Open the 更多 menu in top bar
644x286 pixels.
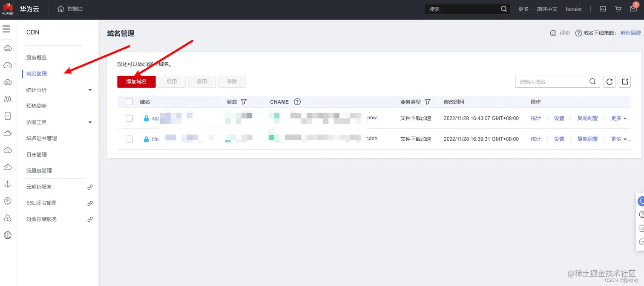click(523, 9)
